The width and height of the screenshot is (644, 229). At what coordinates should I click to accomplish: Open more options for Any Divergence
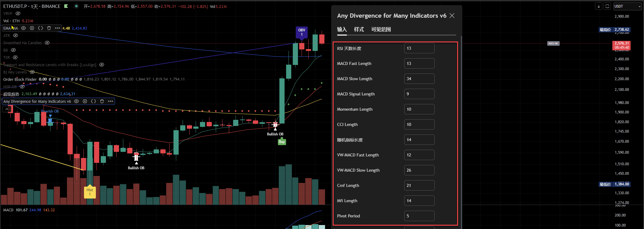click(x=110, y=101)
